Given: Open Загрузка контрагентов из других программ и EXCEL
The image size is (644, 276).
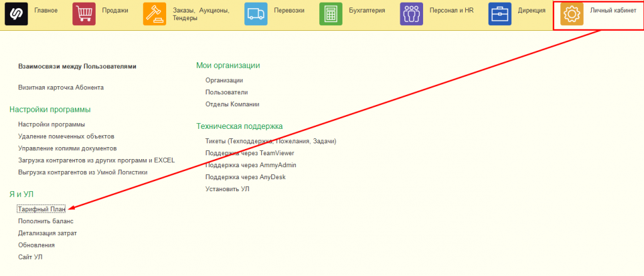Looking at the screenshot, I should tap(96, 160).
